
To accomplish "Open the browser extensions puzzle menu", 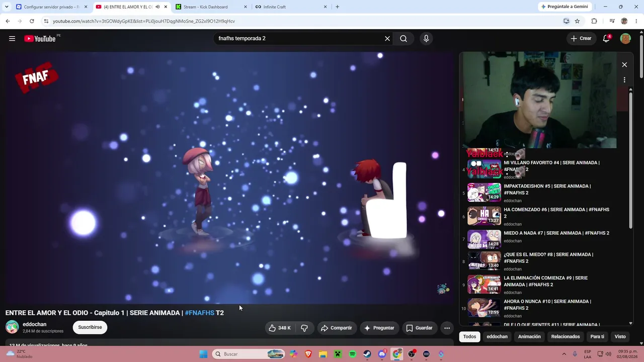I will (594, 21).
